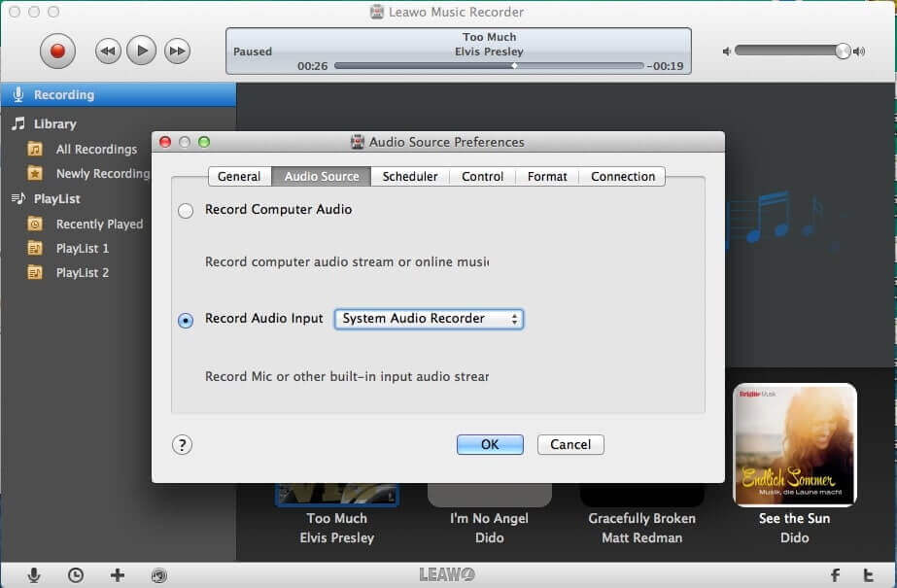Screen dimensions: 897x588
Task: Switch to the Scheduler tab
Action: [x=409, y=176]
